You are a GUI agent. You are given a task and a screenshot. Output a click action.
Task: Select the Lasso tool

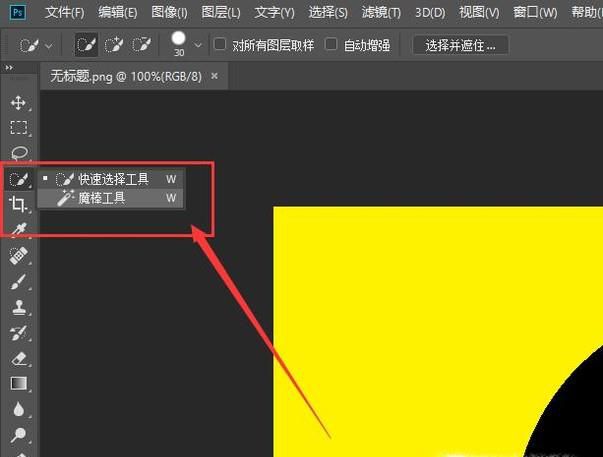coord(19,153)
